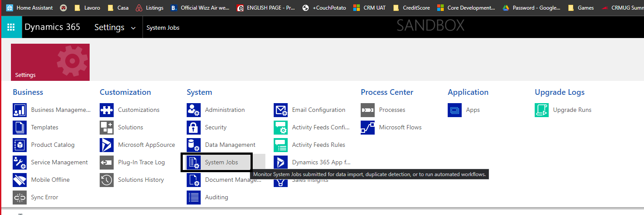The image size is (644, 215).
Task: Click the Customizations puzzle icon
Action: [x=107, y=110]
